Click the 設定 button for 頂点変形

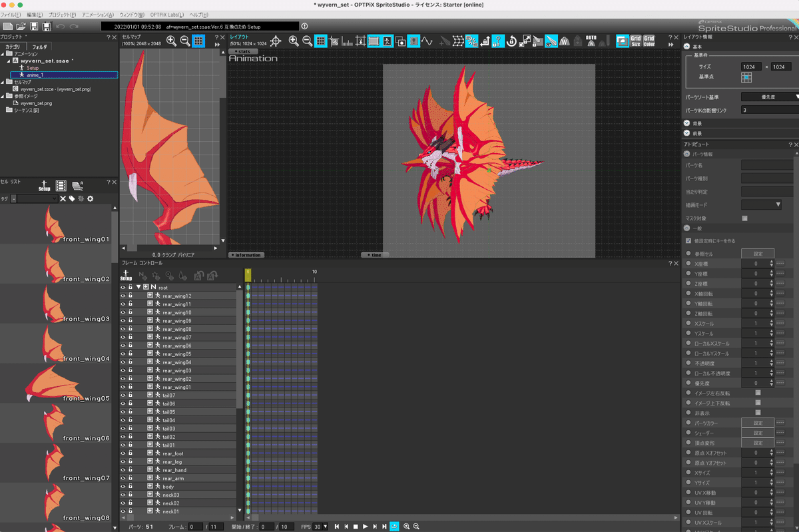[758, 443]
